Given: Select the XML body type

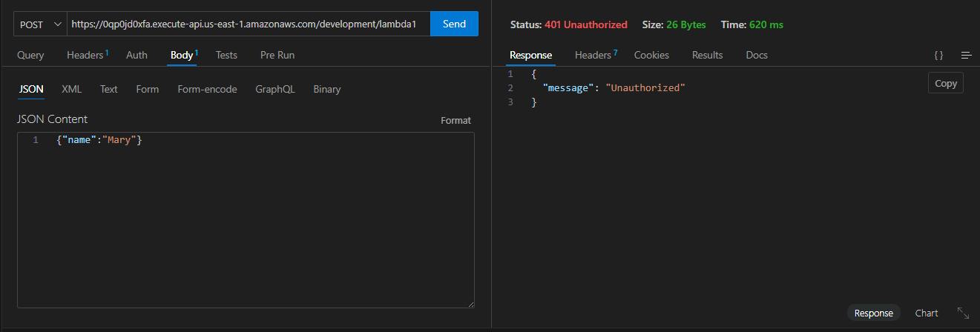Looking at the screenshot, I should pyautogui.click(x=71, y=89).
